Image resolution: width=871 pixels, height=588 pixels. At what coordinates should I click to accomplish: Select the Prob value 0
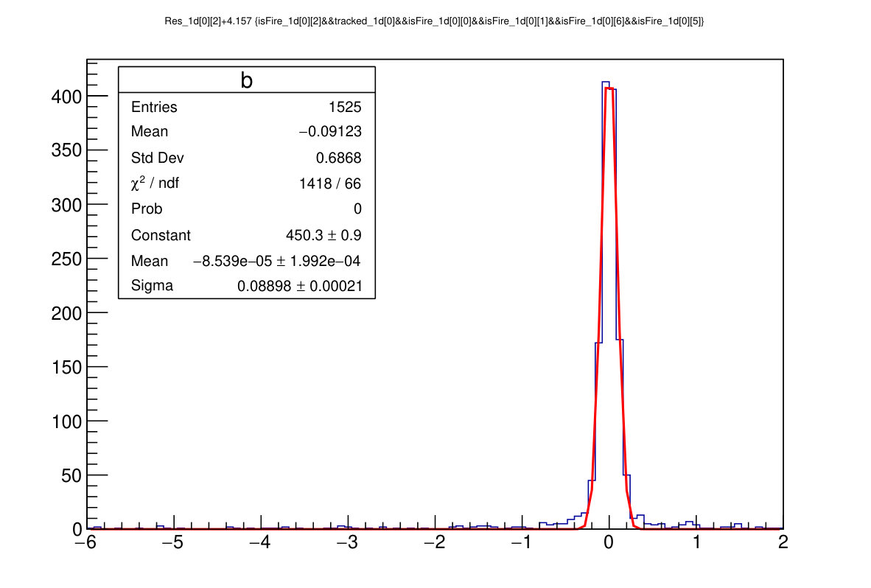357,209
